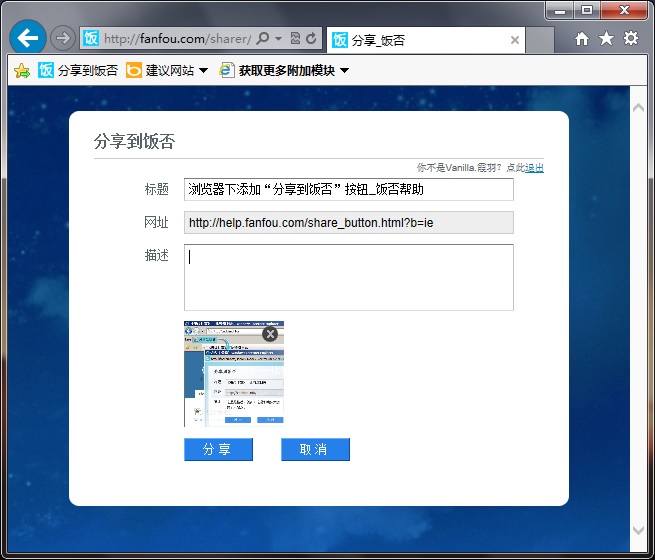Image resolution: width=655 pixels, height=560 pixels.
Task: Toggle compatibility view icon in address bar
Action: [295, 38]
